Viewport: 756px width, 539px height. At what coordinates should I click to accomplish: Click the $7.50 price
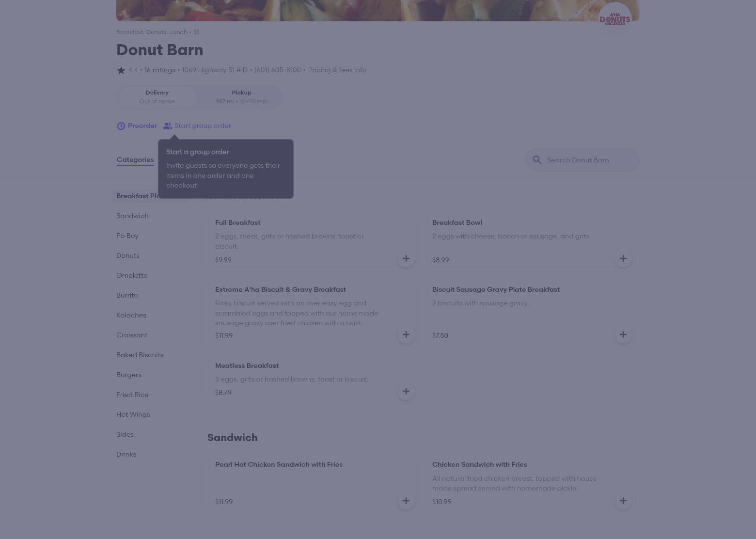click(440, 335)
